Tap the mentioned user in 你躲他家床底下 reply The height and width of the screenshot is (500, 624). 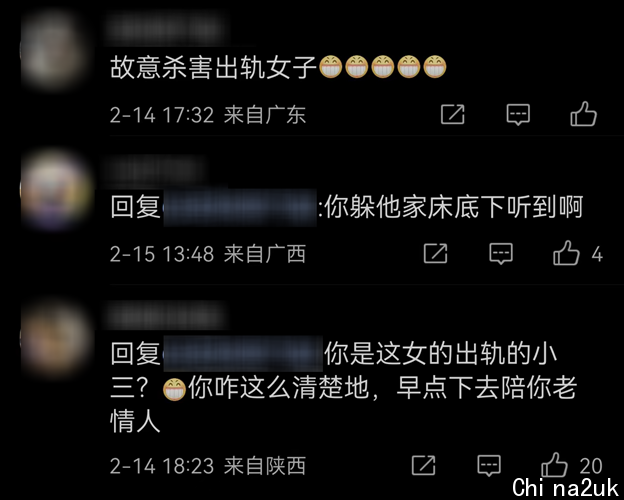240,208
